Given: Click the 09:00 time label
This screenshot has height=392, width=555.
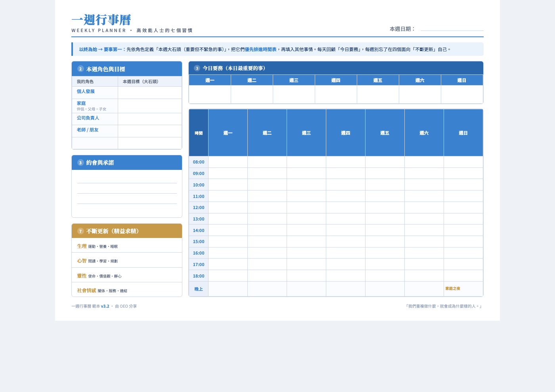Looking at the screenshot, I should tap(199, 173).
